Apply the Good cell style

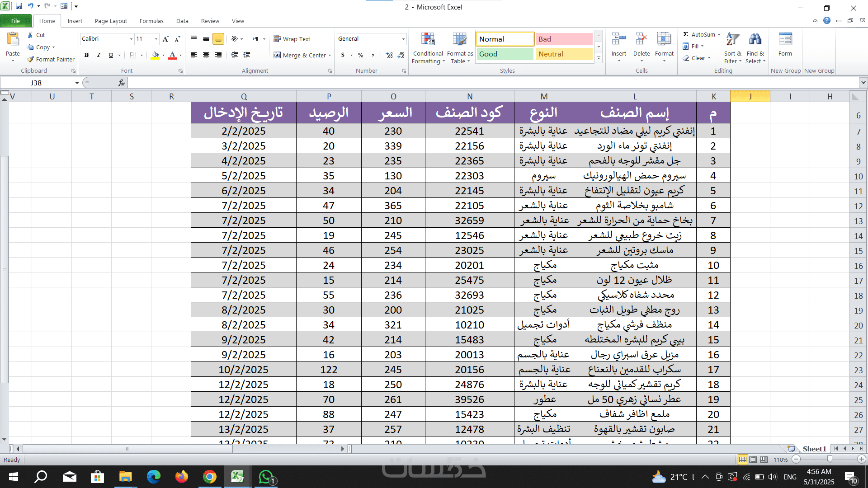click(505, 54)
